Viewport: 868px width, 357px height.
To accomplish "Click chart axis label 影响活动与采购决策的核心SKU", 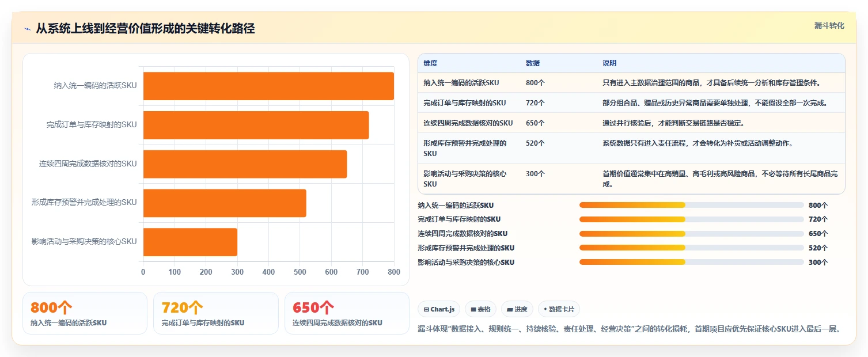I will click(85, 242).
